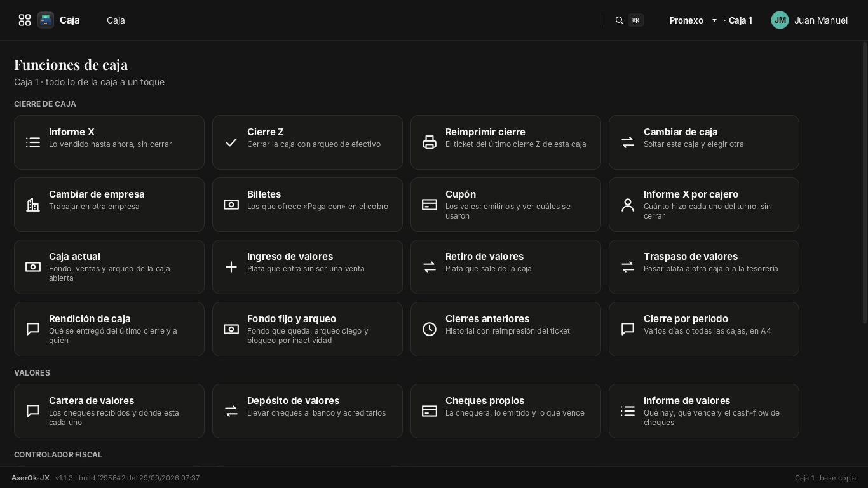Click the 'Funciones de caja' heading

click(71, 65)
